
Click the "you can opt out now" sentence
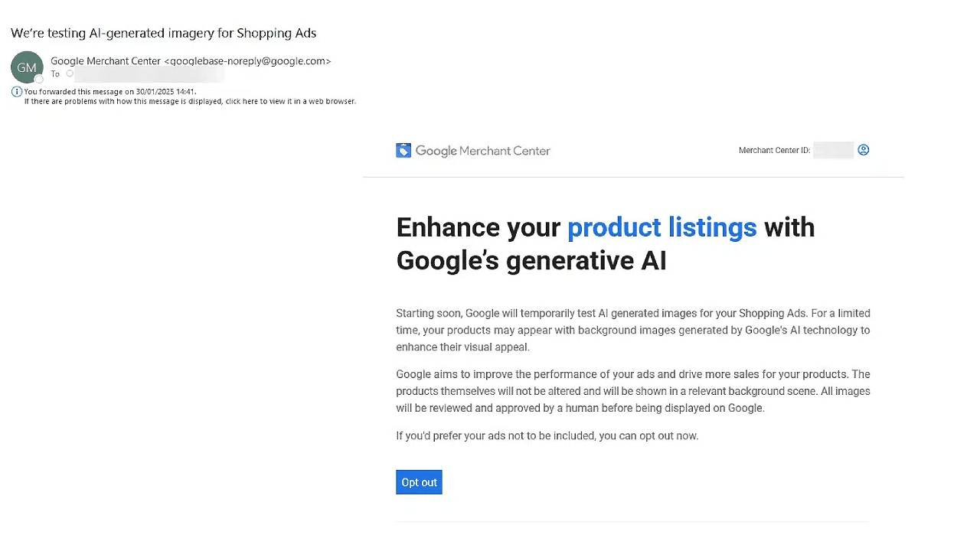coord(547,435)
